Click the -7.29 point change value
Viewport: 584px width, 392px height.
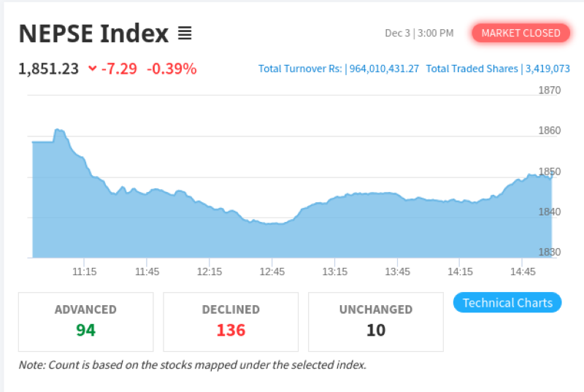[118, 69]
